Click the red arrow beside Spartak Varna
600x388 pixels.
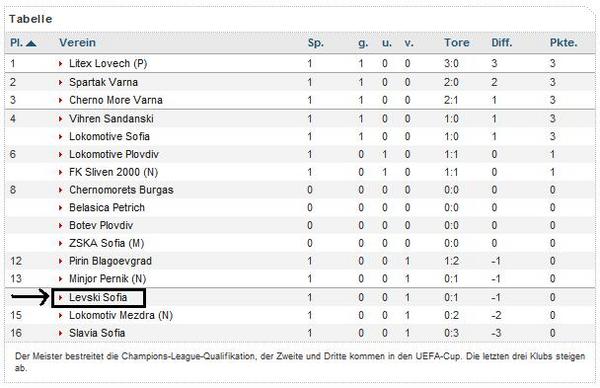coord(60,82)
